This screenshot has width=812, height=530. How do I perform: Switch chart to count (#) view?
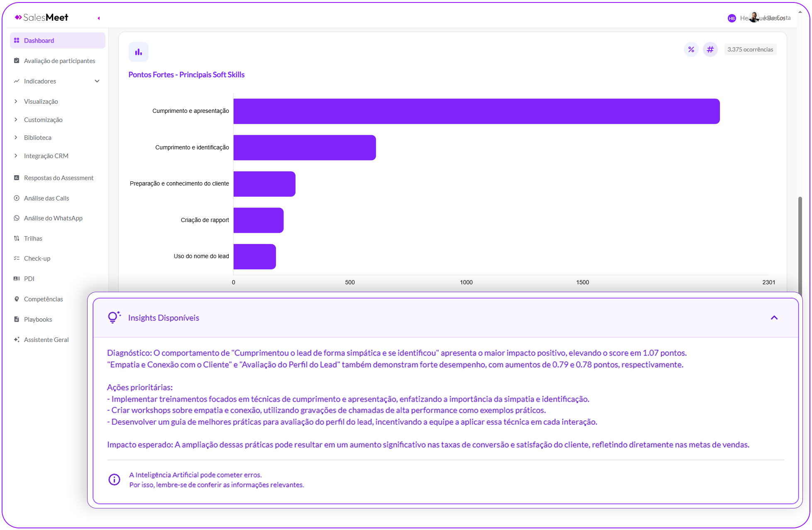(x=710, y=49)
